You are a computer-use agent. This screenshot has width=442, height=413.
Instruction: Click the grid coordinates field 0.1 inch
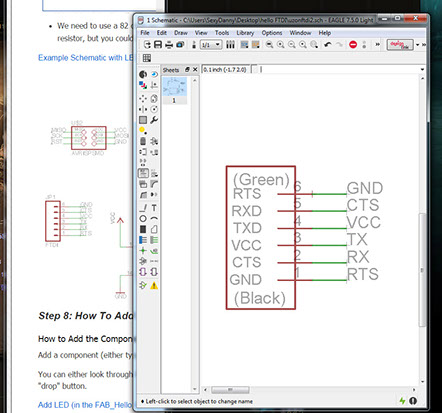[225, 69]
